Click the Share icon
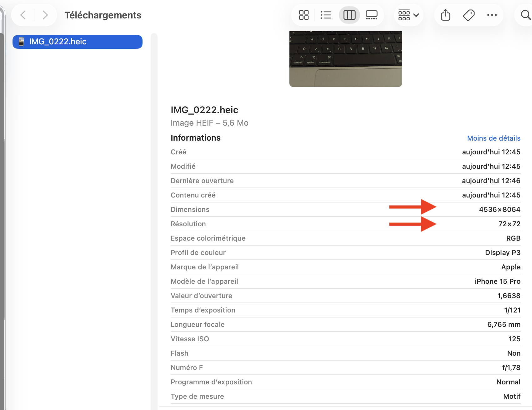This screenshot has height=410, width=532. (x=445, y=15)
